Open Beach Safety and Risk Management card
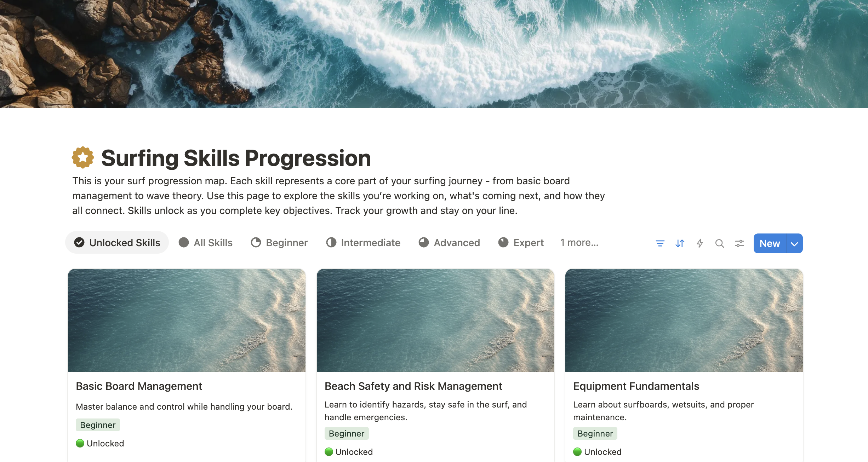 pos(413,386)
